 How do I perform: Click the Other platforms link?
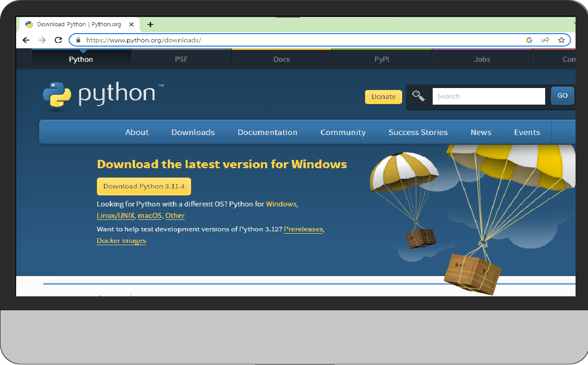pos(175,216)
